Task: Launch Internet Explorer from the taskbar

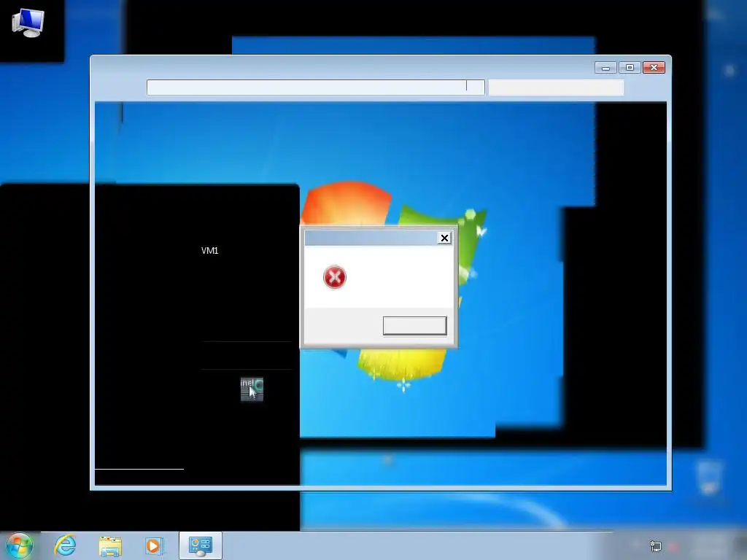Action: (x=65, y=545)
